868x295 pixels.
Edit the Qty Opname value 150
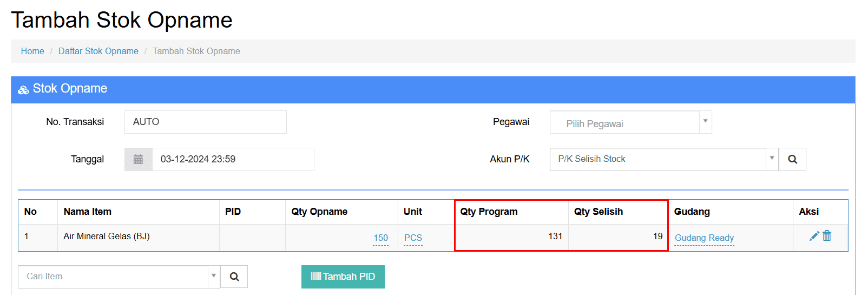pos(380,238)
